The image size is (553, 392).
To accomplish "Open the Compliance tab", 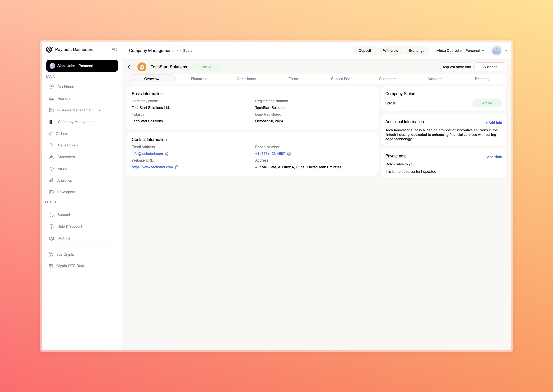I will (246, 79).
